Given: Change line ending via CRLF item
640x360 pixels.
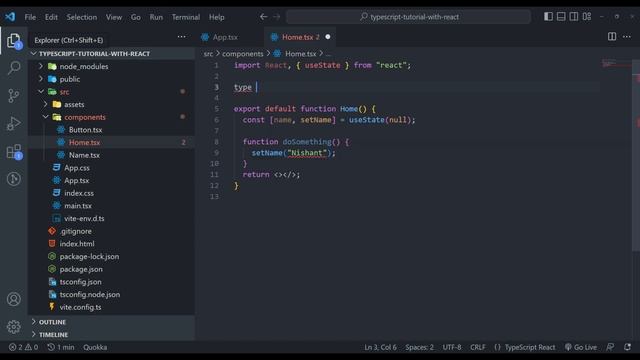Looking at the screenshot, I should (478, 347).
